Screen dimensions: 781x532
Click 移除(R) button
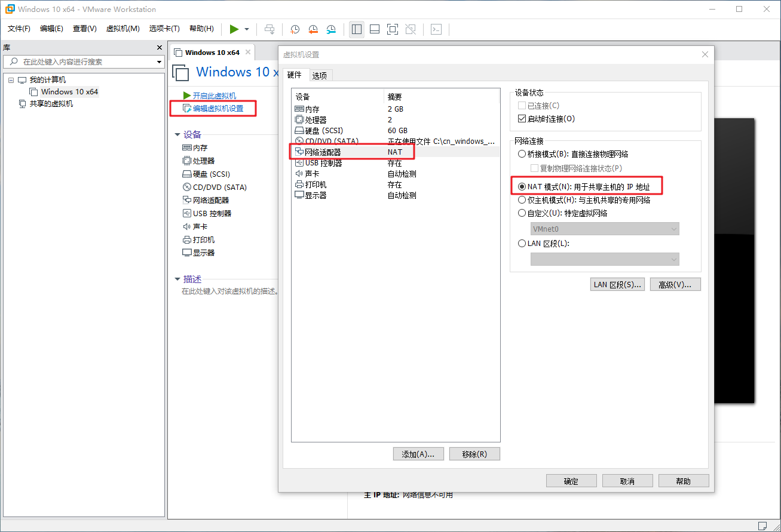pyautogui.click(x=474, y=454)
